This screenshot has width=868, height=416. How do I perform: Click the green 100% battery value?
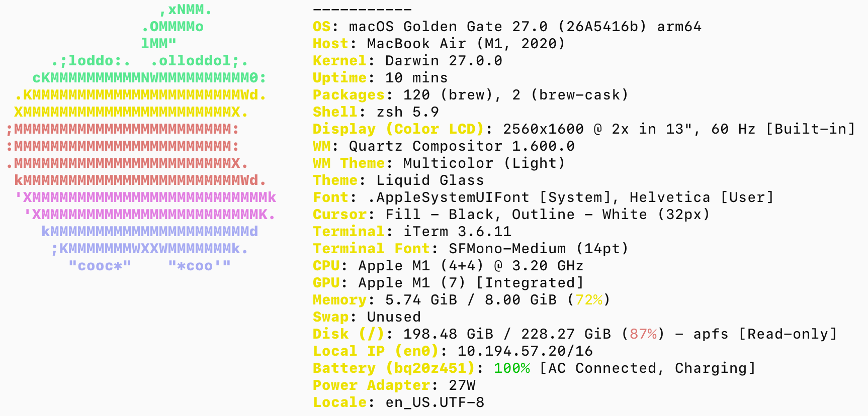click(x=511, y=368)
